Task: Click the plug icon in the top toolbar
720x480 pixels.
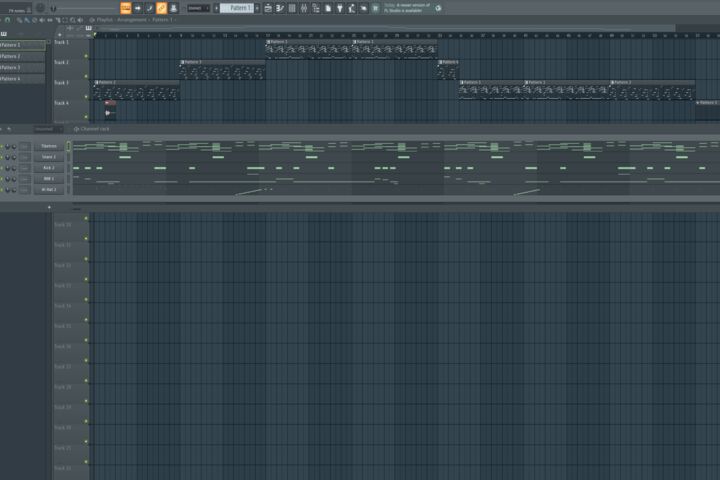Action: click(340, 8)
